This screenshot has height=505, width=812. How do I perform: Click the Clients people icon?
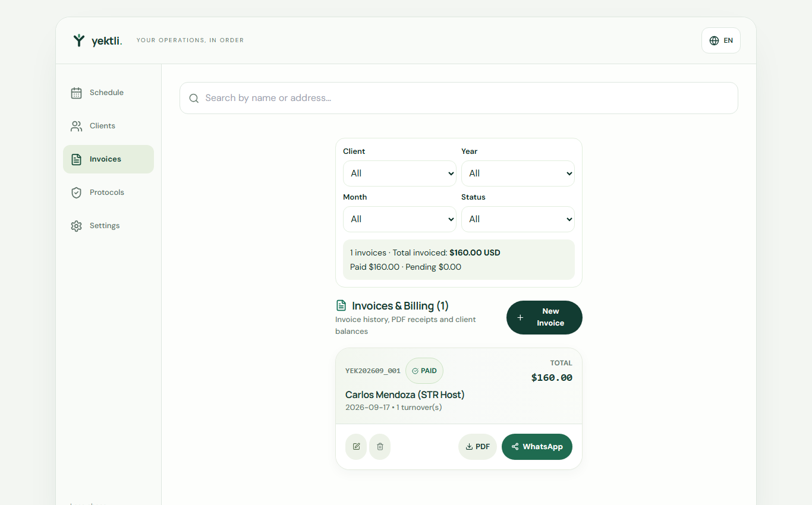click(76, 126)
